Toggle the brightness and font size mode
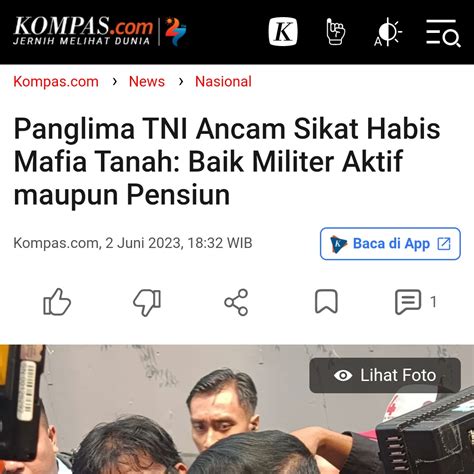 point(388,32)
